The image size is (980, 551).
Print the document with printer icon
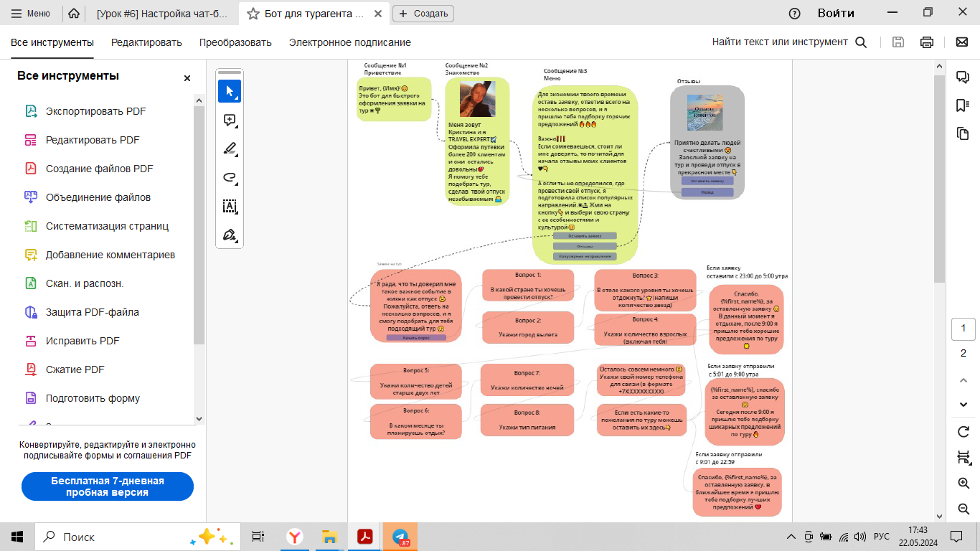tap(927, 42)
